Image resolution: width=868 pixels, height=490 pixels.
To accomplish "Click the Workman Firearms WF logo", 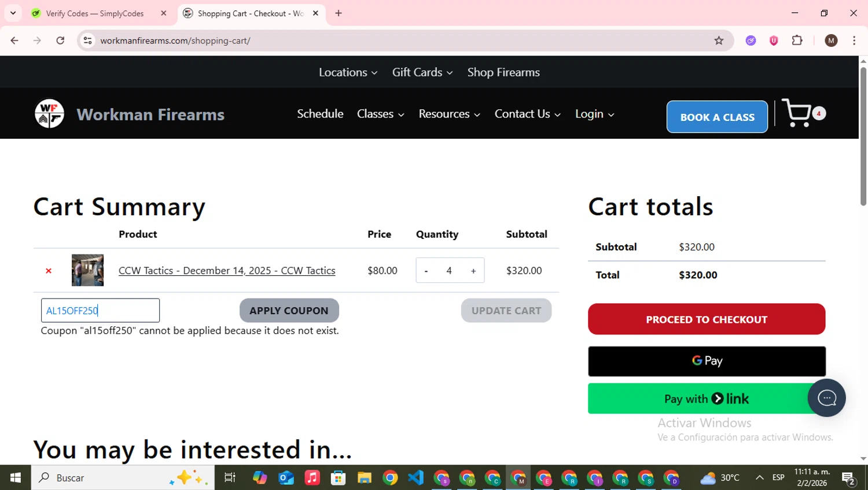I will point(49,113).
